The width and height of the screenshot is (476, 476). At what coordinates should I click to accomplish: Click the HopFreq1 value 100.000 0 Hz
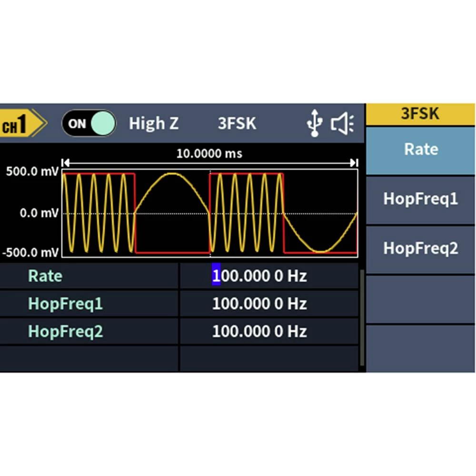tap(259, 304)
